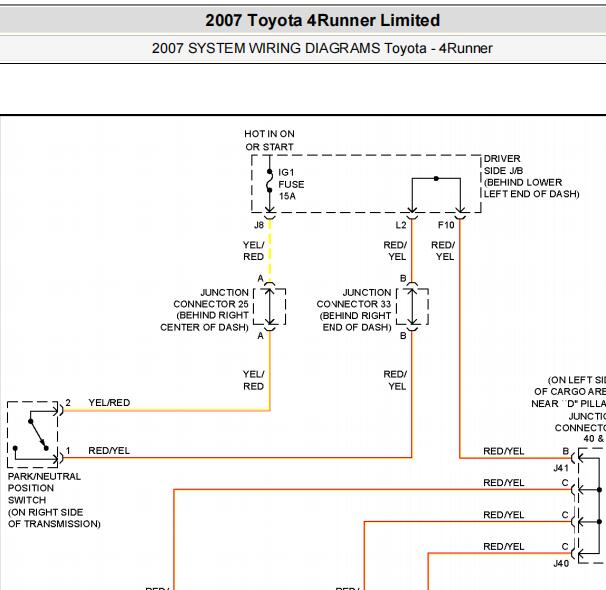The image size is (606, 590).
Task: Click the F10 connector label
Action: pos(446,225)
